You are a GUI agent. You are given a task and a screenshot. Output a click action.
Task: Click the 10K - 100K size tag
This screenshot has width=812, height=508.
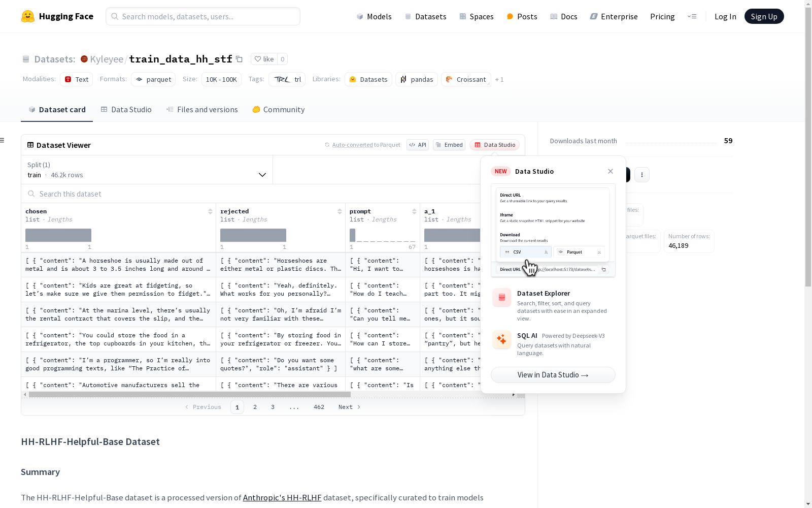tap(221, 79)
